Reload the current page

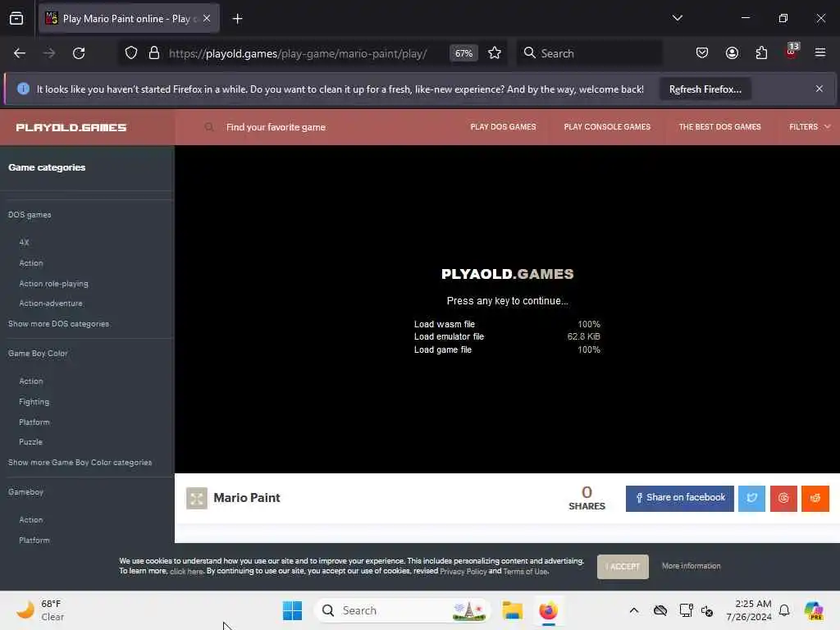pos(79,53)
